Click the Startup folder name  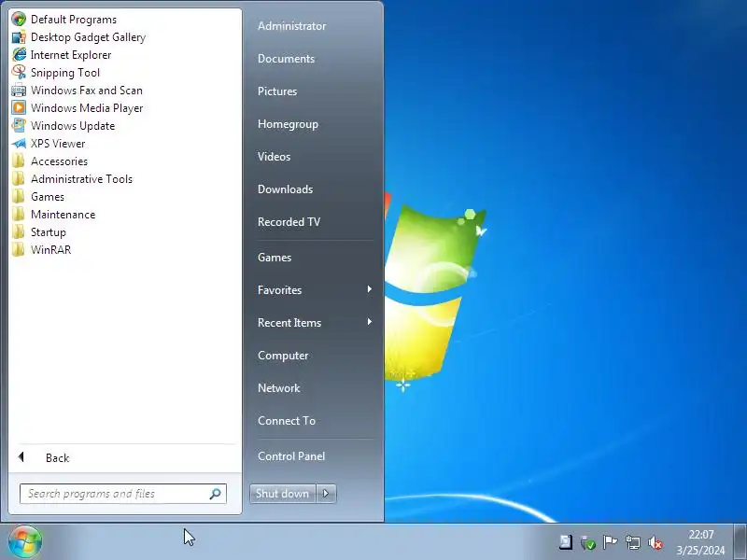coord(49,232)
